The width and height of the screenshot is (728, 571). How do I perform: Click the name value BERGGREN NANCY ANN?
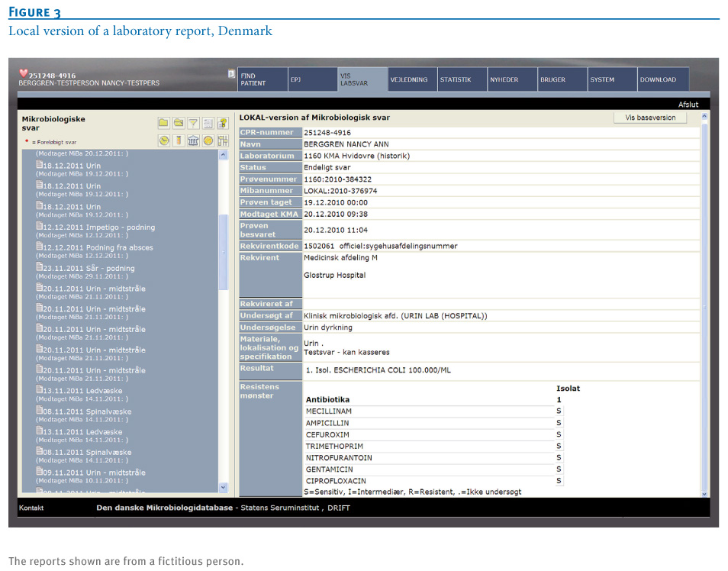point(346,144)
